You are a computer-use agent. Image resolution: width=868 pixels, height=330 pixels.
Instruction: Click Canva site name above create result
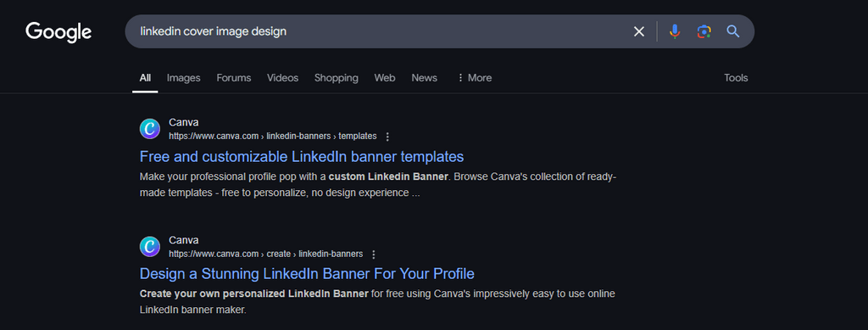184,240
